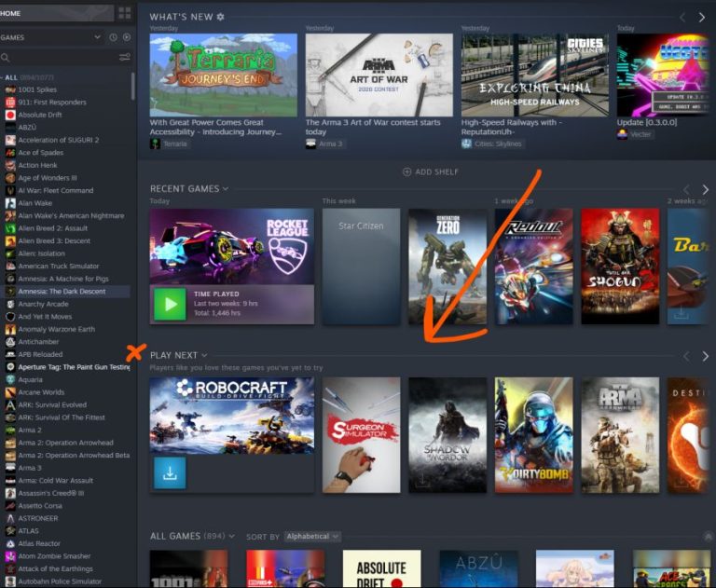The height and width of the screenshot is (588, 716).
Task: Play Rocket League with green button
Action: pos(170,304)
